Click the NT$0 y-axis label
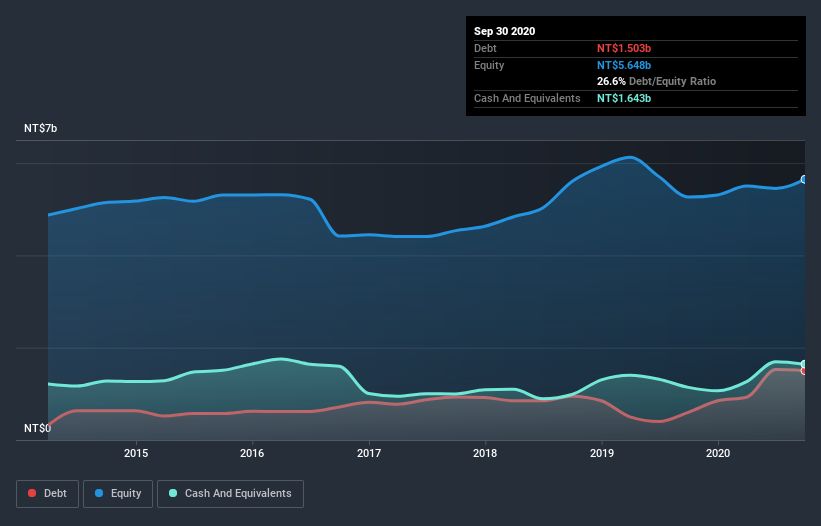The height and width of the screenshot is (526, 821). pyautogui.click(x=37, y=428)
